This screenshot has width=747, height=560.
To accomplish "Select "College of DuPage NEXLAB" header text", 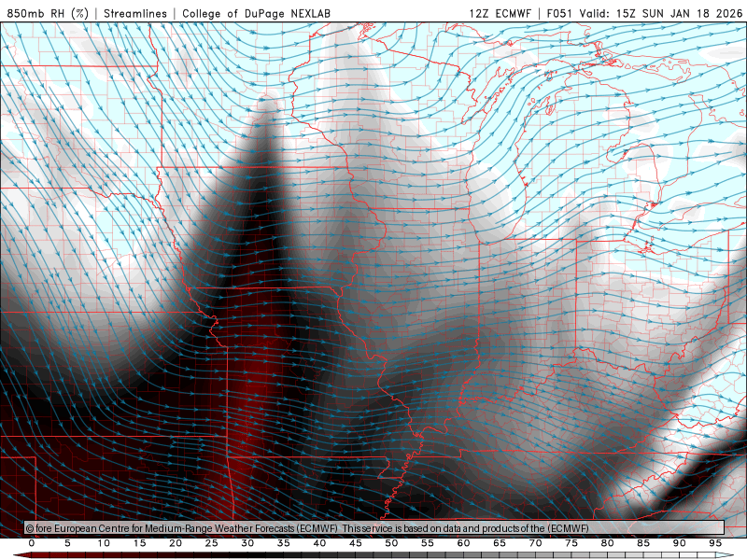I will 256,13.
